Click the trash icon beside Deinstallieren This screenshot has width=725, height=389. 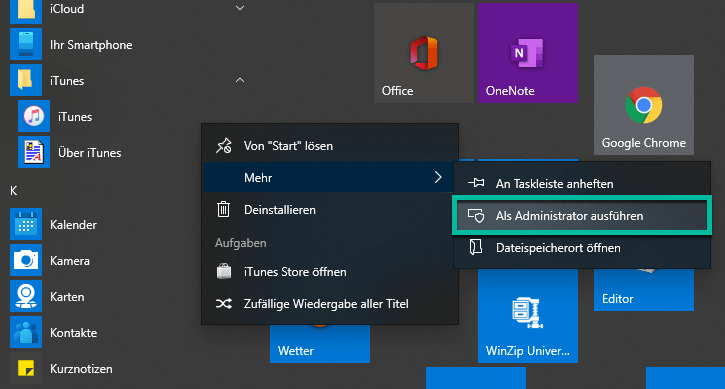[x=224, y=210]
